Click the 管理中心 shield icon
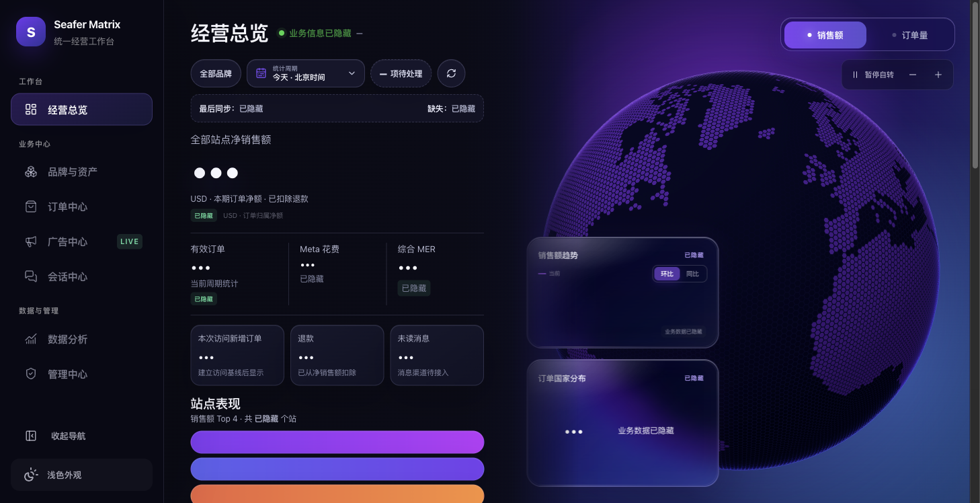Viewport: 980px width, 503px height. tap(31, 374)
